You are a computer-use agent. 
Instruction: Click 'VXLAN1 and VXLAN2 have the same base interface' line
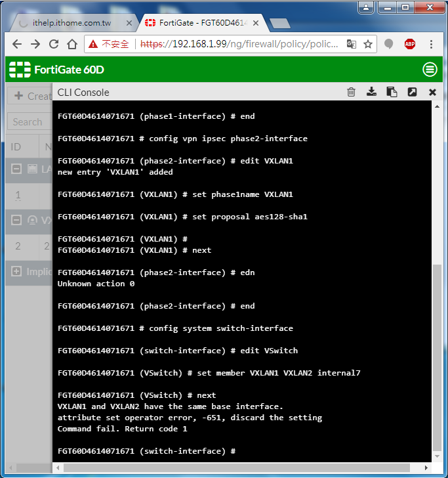coord(171,406)
